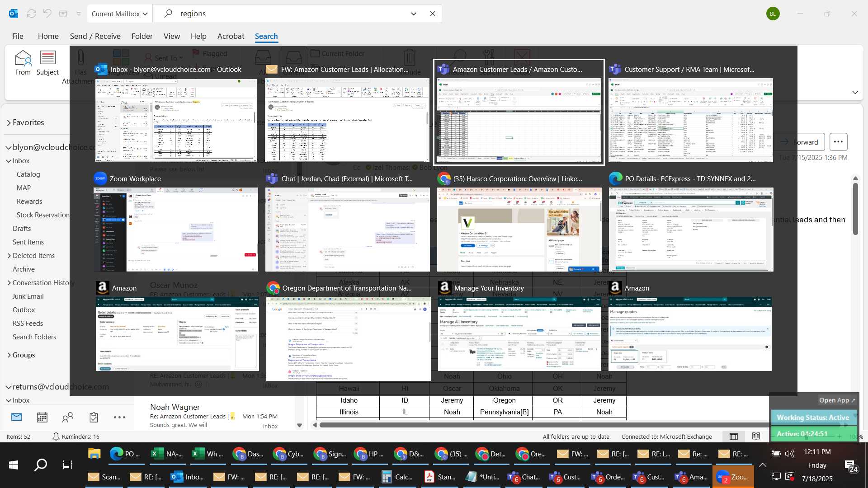The image size is (868, 488).
Task: Open Windows notification center
Action: [850, 465]
